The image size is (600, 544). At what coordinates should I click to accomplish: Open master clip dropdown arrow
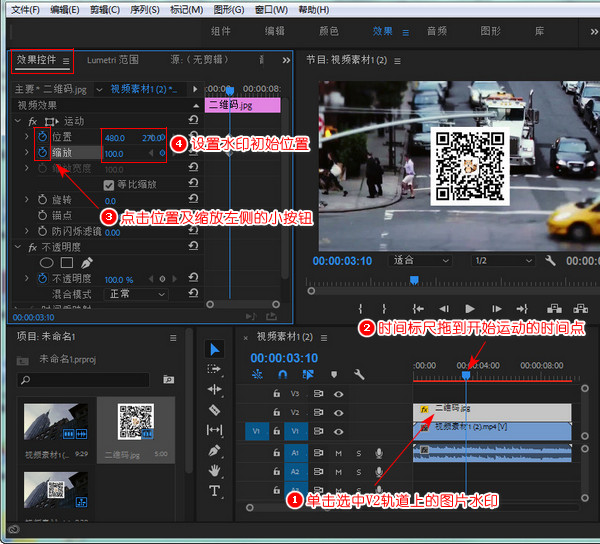[x=99, y=90]
